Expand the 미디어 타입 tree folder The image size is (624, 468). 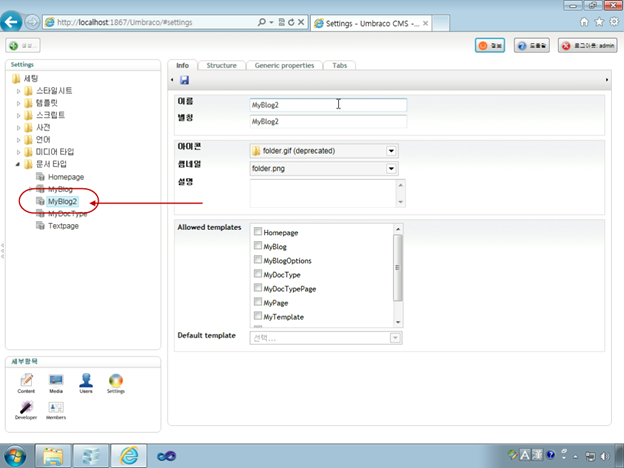coord(18,152)
